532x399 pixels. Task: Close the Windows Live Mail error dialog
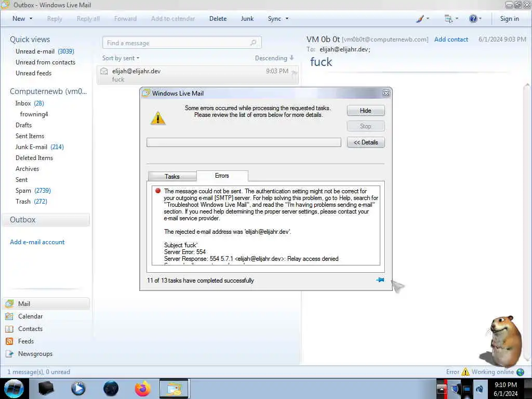[x=386, y=94]
